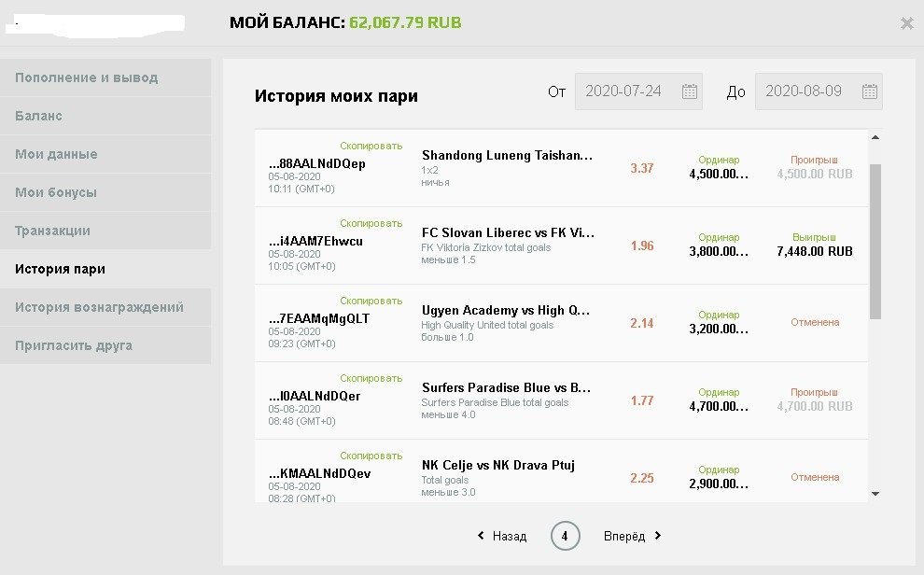Copy bet ID ending i4AAM7Ehwcu

tap(371, 224)
